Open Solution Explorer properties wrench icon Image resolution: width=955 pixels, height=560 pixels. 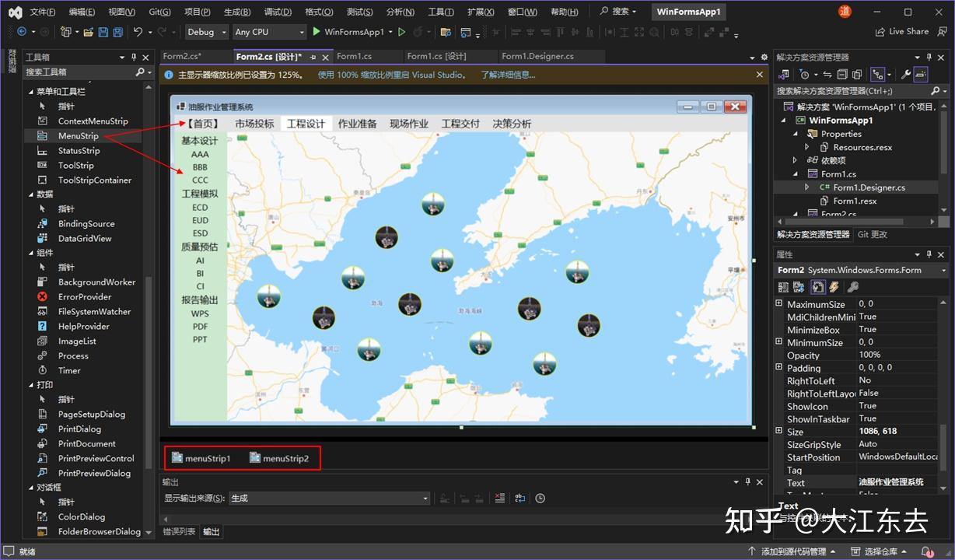pos(905,75)
